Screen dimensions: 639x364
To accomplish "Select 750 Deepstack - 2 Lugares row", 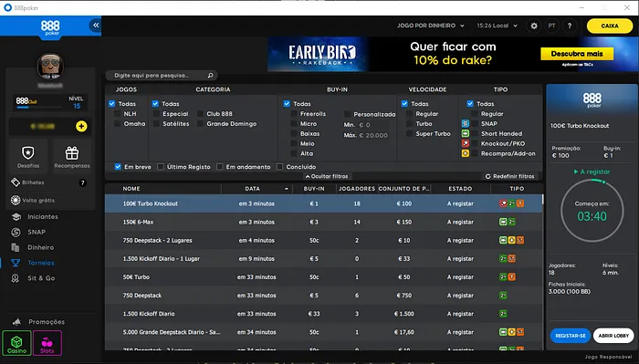I will tap(324, 240).
